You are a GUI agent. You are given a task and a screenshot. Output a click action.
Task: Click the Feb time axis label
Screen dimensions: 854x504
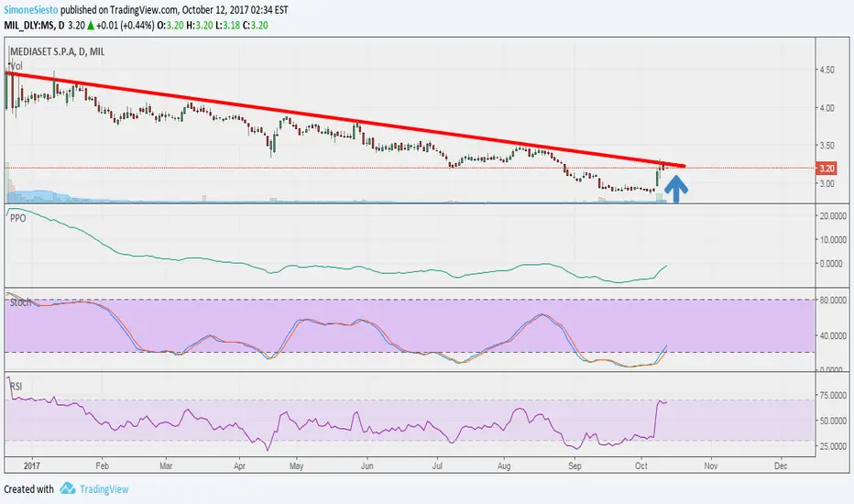click(x=102, y=466)
